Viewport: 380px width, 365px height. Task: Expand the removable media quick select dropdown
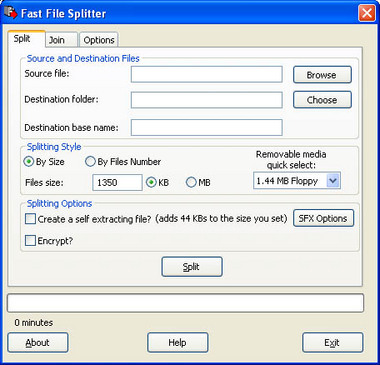[x=333, y=181]
